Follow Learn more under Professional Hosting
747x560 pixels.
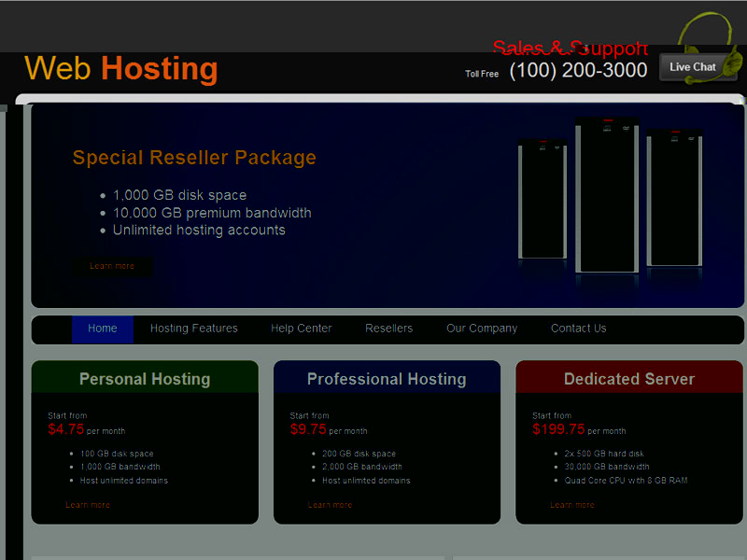coord(330,505)
